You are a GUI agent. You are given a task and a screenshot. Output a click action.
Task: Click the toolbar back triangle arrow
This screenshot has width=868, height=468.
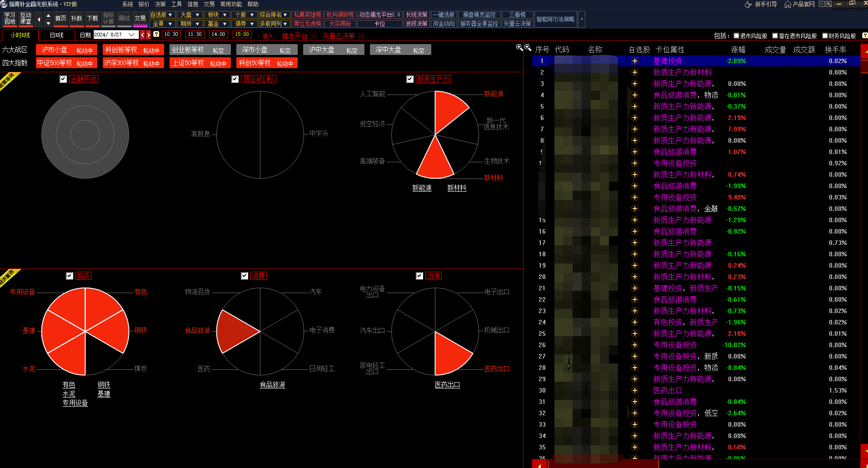point(39,19)
